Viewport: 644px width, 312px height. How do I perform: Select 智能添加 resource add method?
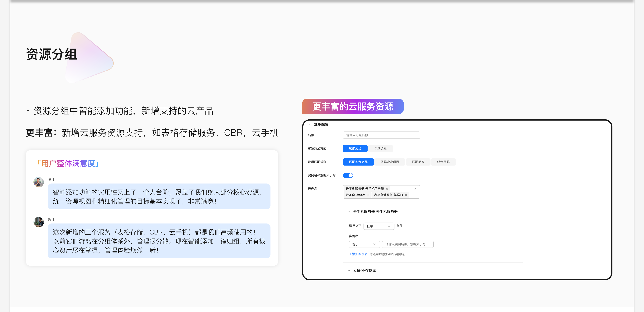click(x=355, y=149)
